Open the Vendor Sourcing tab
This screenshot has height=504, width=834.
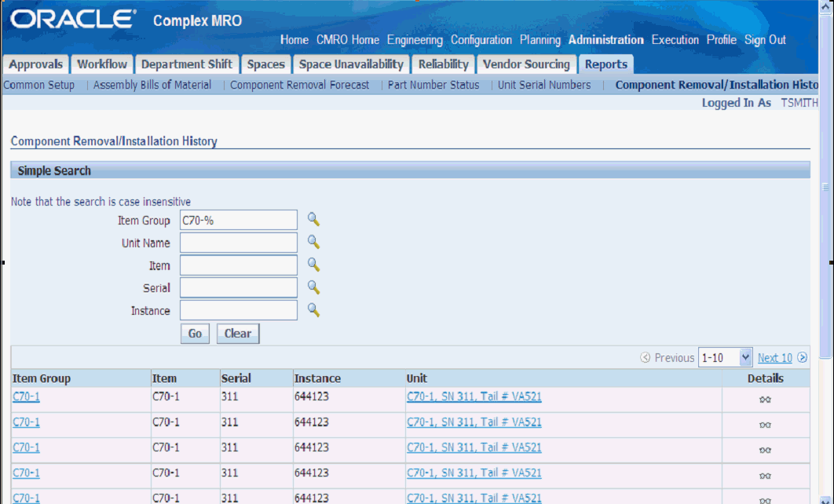pos(526,64)
